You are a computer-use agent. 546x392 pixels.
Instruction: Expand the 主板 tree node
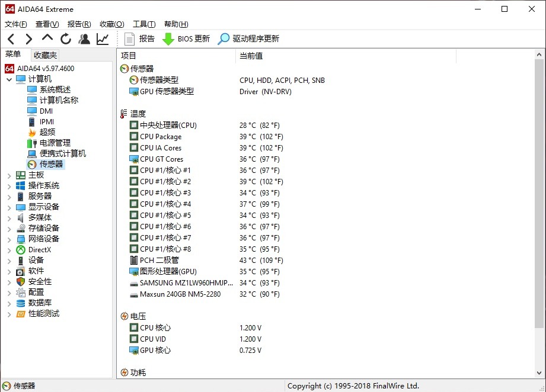9,176
